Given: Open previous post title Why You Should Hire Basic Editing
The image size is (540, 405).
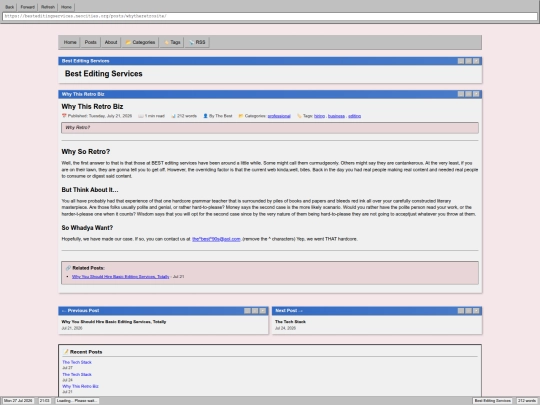Looking at the screenshot, I should coord(114,322).
